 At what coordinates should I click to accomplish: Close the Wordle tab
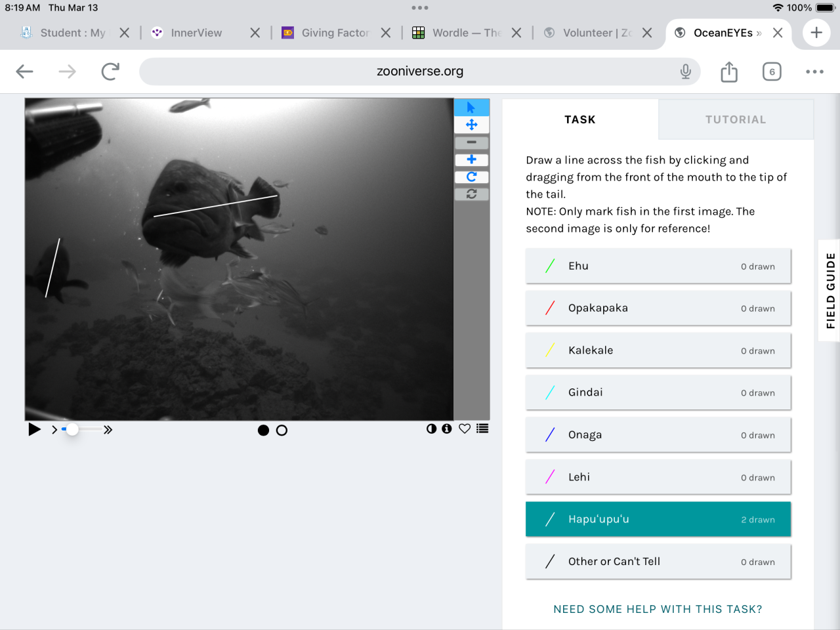(x=516, y=33)
